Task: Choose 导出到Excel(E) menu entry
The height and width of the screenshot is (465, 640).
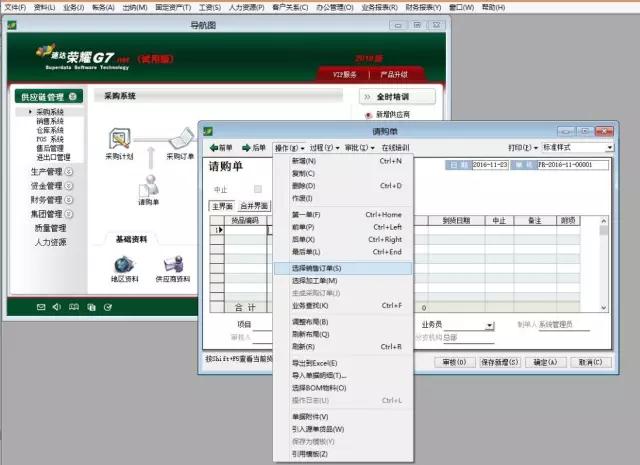Action: pyautogui.click(x=343, y=363)
